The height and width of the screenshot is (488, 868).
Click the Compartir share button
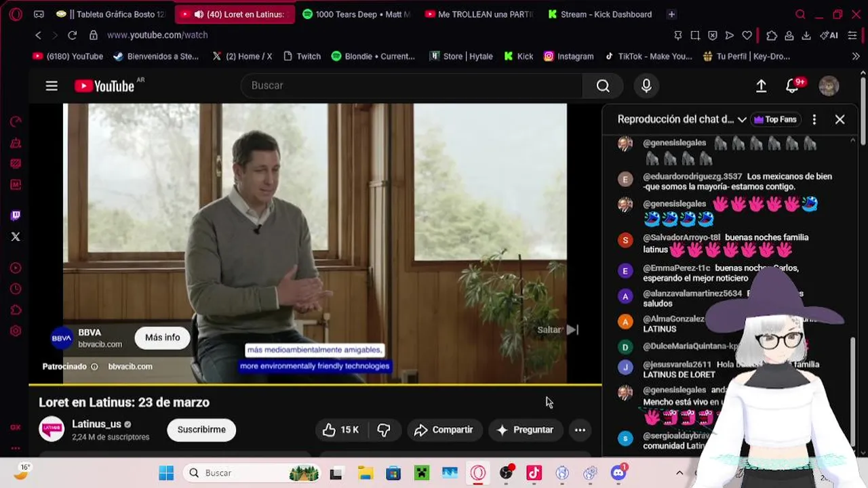pos(444,430)
